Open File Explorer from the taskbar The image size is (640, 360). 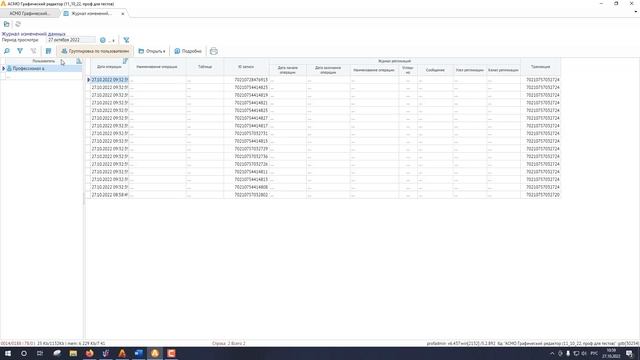point(73,353)
